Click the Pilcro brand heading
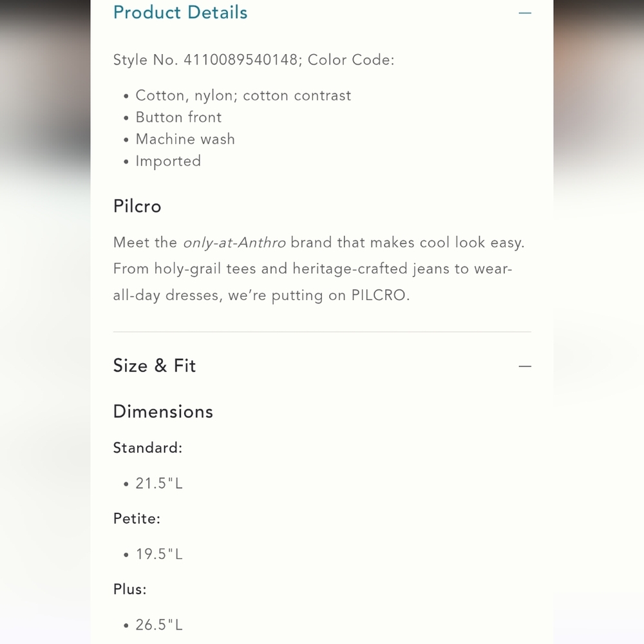 [x=137, y=206]
